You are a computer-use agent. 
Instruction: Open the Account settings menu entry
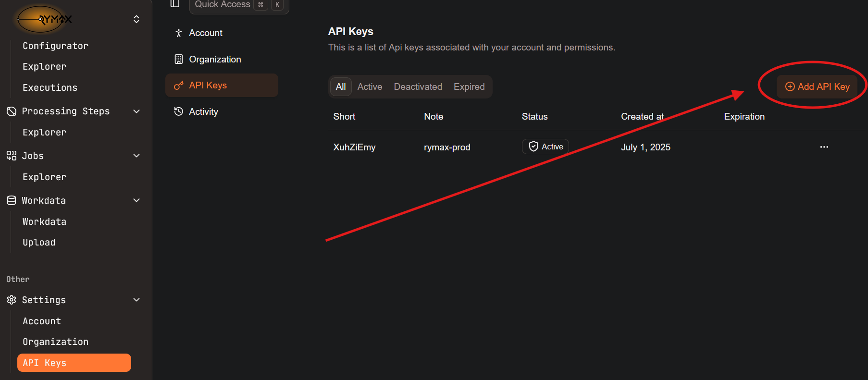coord(222,33)
